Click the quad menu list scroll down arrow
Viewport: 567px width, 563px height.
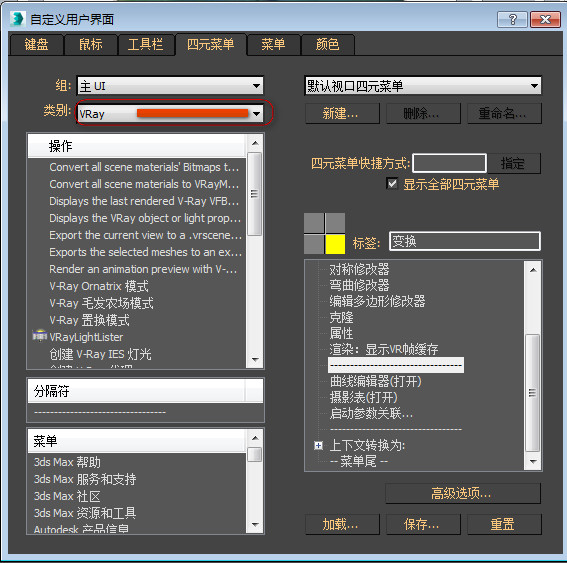pos(533,461)
